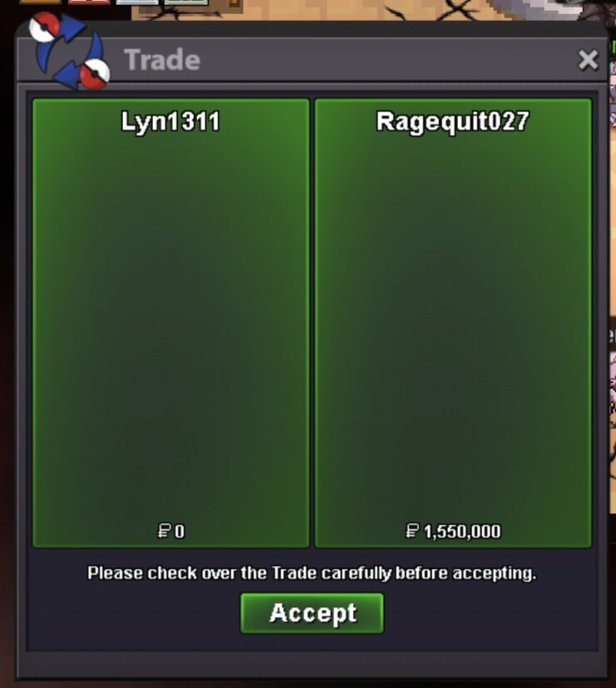
Task: Click the Trade window title text
Action: click(x=162, y=60)
